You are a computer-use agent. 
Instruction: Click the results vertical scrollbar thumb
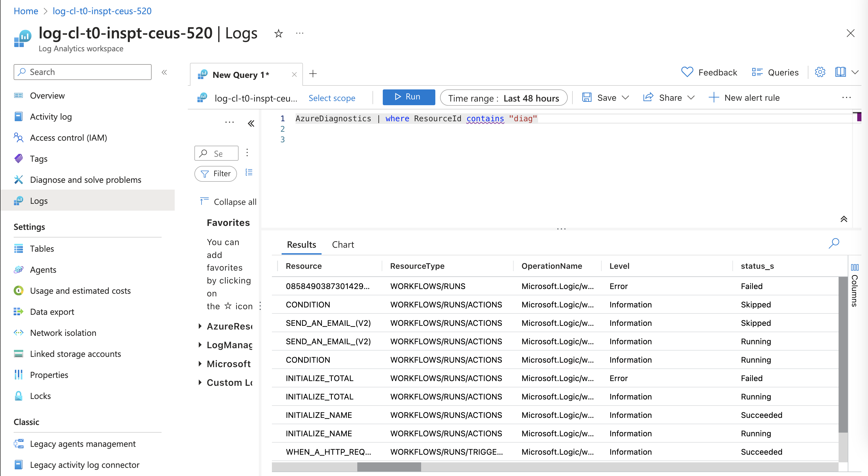pyautogui.click(x=843, y=354)
